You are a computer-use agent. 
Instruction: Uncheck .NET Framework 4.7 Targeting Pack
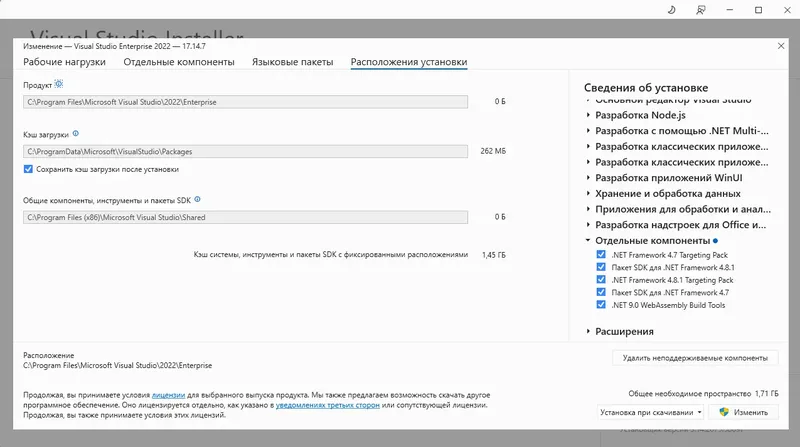601,254
